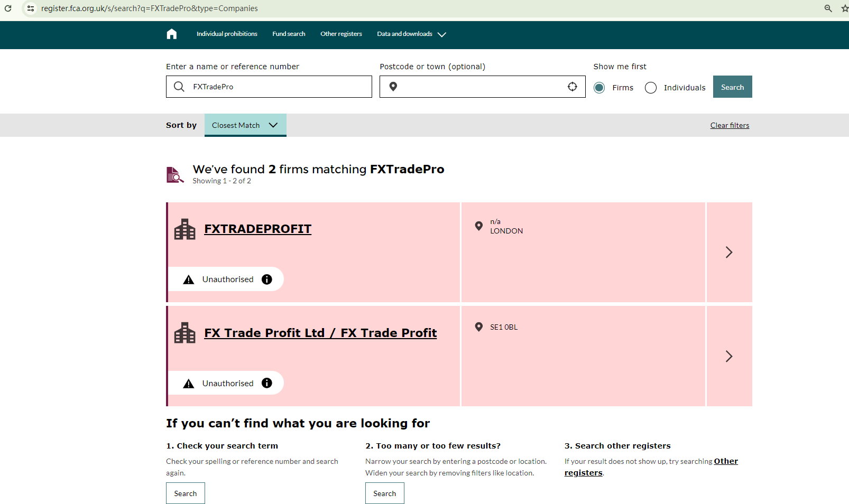Click the location pin next to SE1 0BL
The width and height of the screenshot is (849, 504).
tap(479, 327)
